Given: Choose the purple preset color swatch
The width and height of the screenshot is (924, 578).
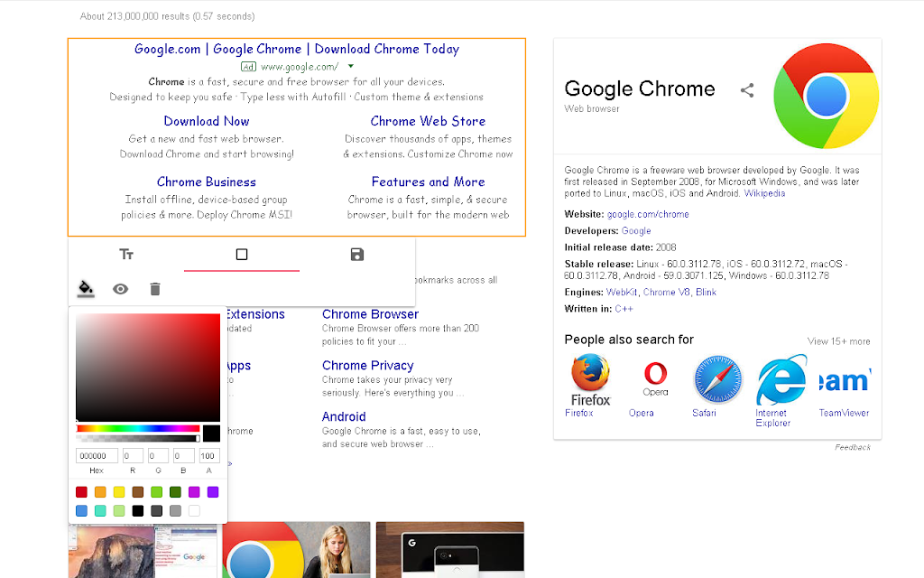Looking at the screenshot, I should coord(213,492).
